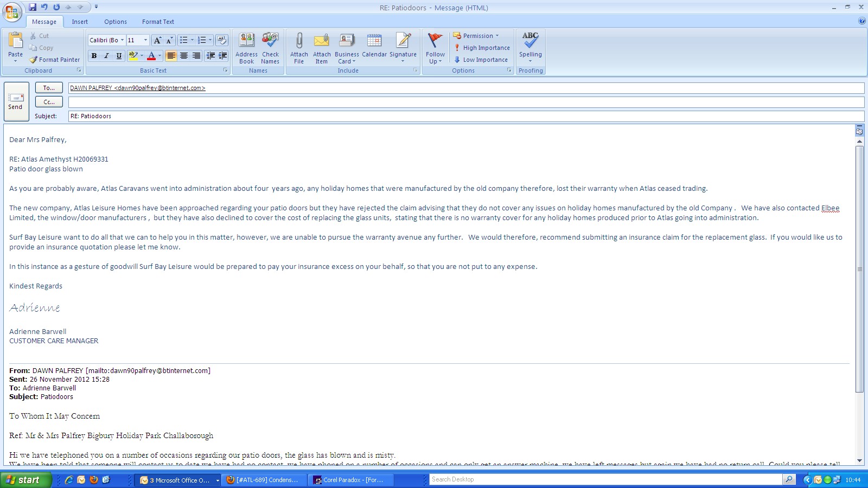Toggle Italic formatting

click(106, 56)
